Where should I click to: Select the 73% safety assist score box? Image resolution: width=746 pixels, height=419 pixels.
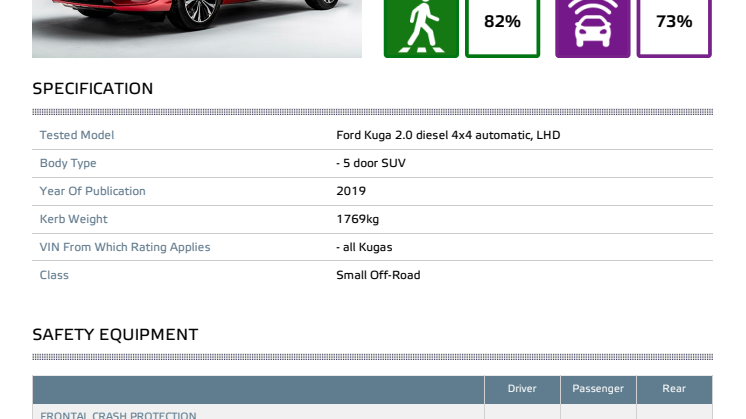pos(674,29)
